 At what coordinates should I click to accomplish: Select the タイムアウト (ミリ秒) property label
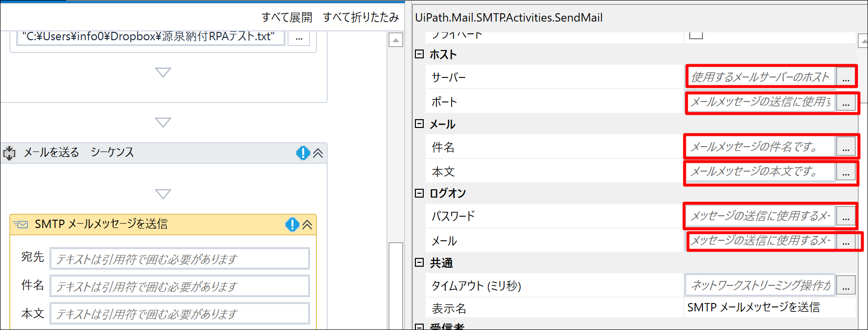(x=476, y=286)
